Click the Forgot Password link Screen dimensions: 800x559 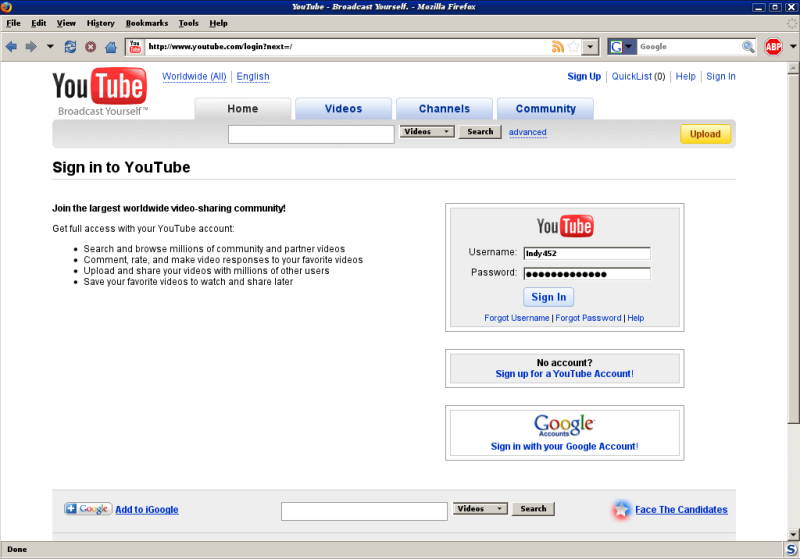point(588,318)
